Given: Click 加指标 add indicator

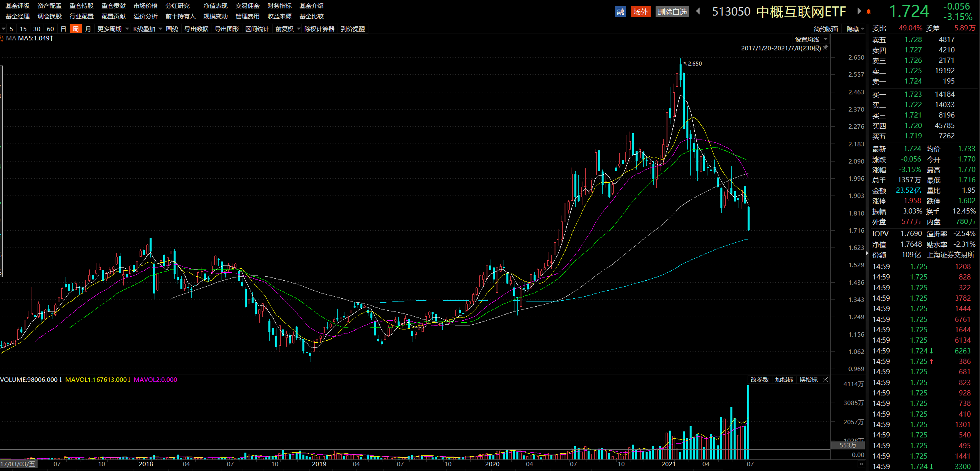Looking at the screenshot, I should coord(784,379).
